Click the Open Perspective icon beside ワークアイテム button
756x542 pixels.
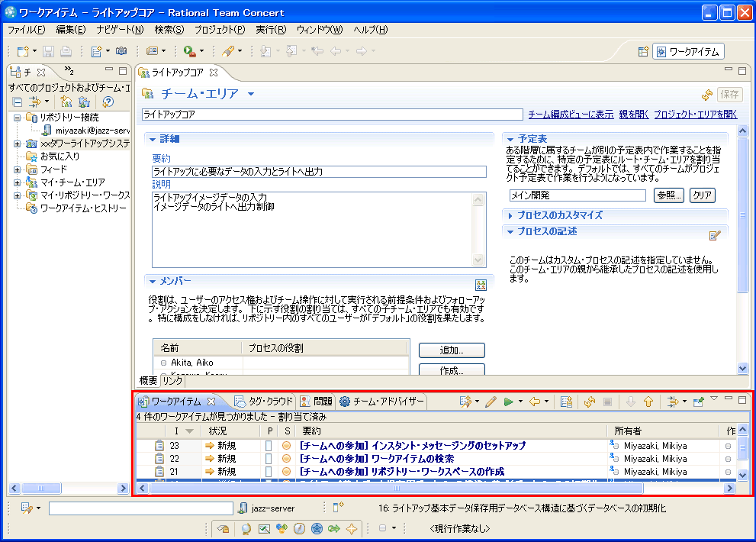click(643, 52)
